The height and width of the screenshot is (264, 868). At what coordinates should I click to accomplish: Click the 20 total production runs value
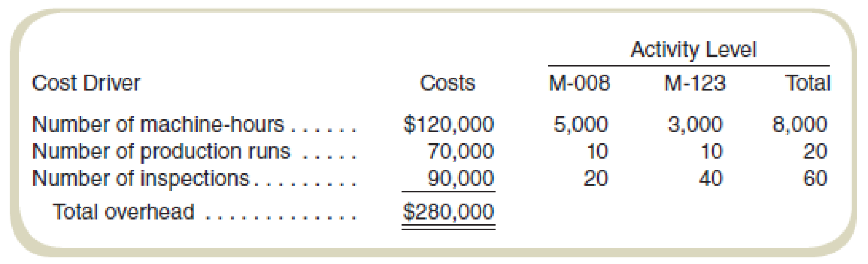point(815,151)
